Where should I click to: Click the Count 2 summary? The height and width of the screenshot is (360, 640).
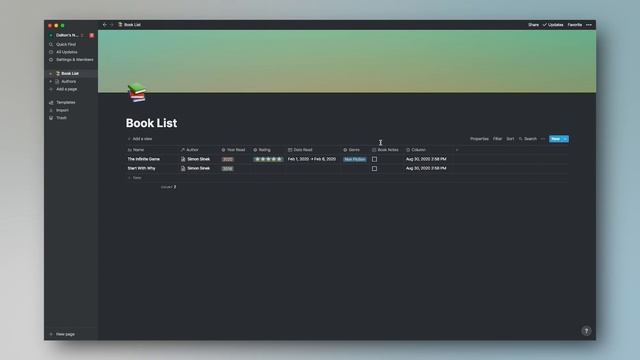[x=169, y=187]
